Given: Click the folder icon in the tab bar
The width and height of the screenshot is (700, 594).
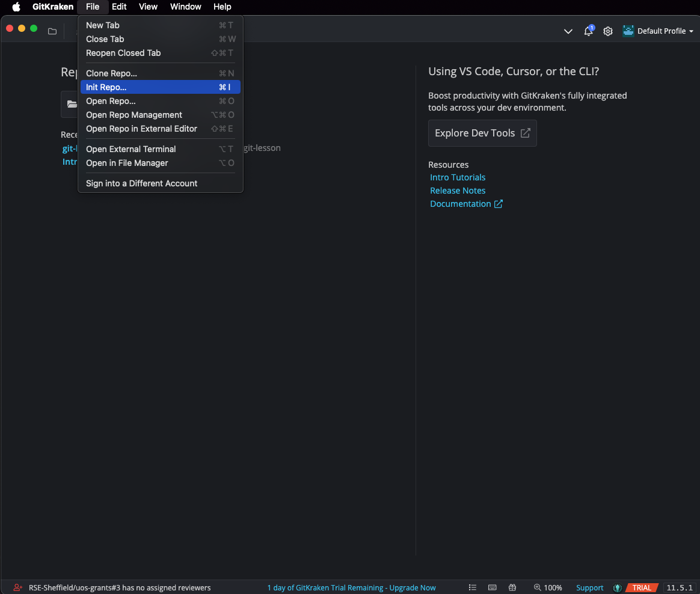Looking at the screenshot, I should (52, 31).
